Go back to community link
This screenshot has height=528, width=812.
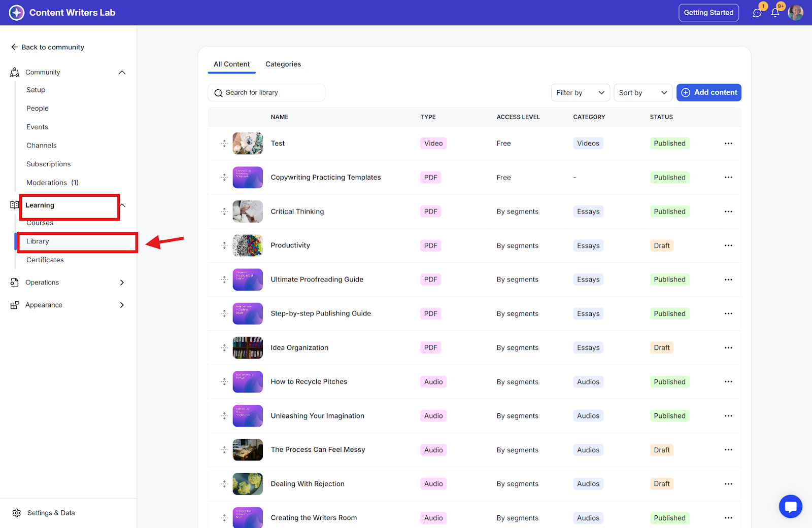48,47
